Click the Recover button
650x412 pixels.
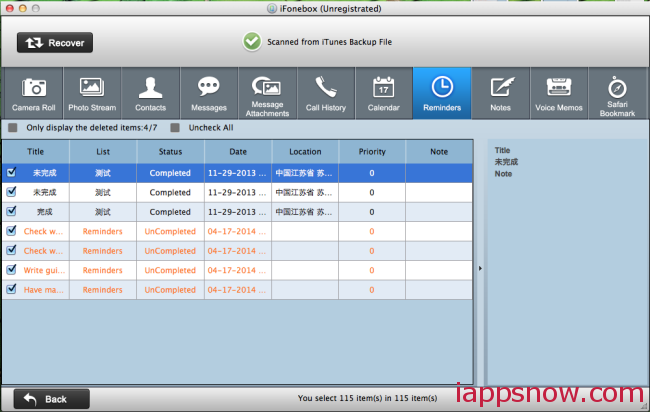[55, 43]
